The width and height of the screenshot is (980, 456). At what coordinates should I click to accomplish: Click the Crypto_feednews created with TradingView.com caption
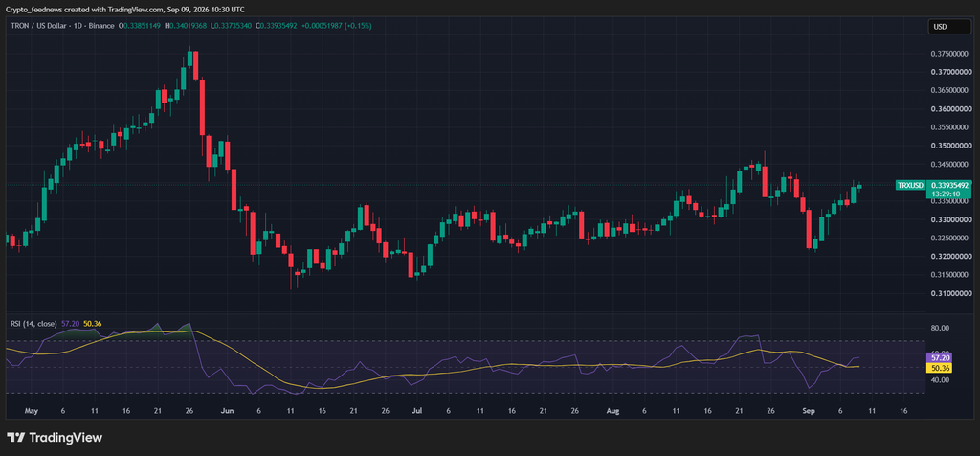click(125, 10)
